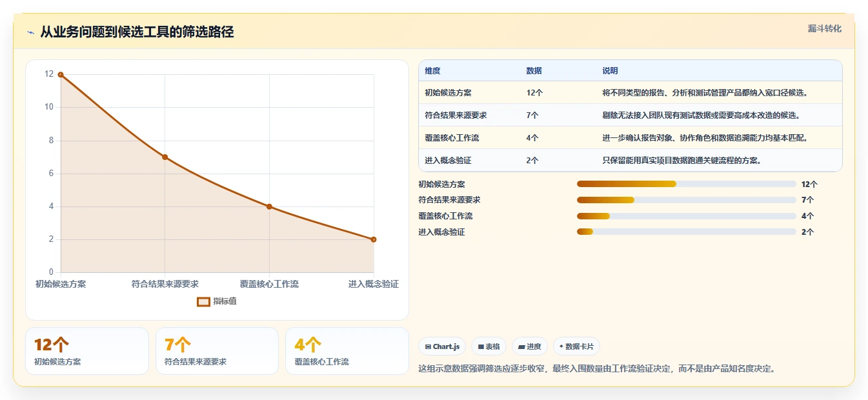Click the chart data point for 覆盖核心工作流
868x400 pixels.
[x=269, y=206]
